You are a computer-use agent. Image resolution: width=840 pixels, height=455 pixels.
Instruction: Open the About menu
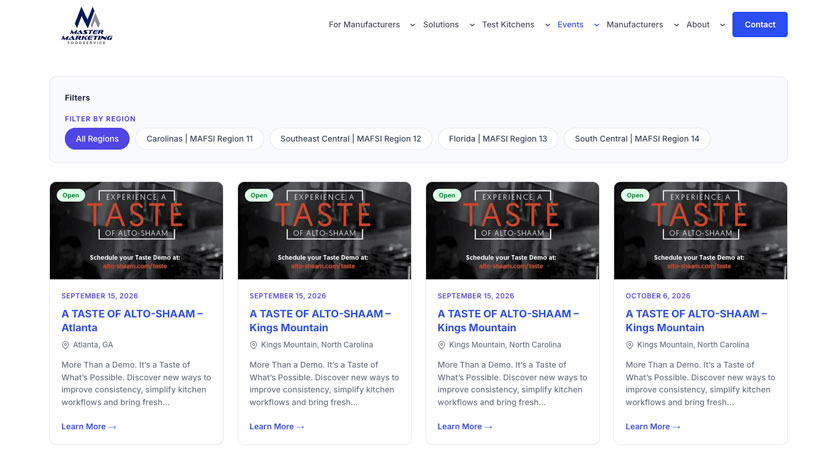(x=698, y=25)
